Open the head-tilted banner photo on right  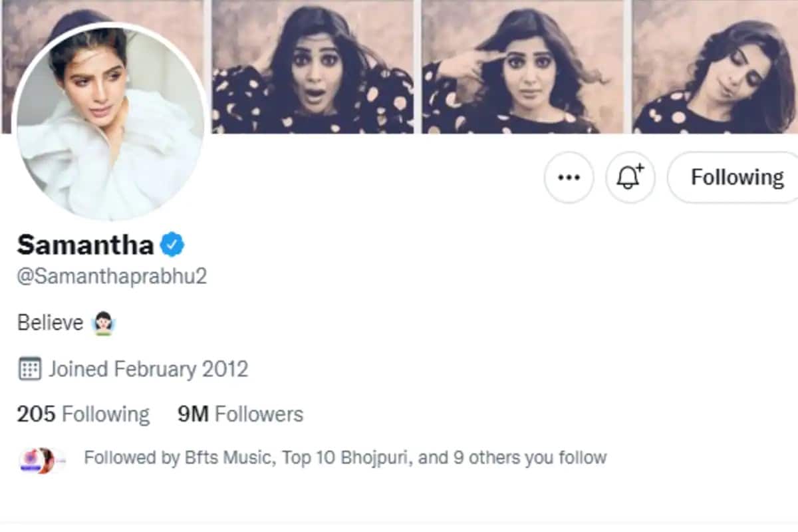(x=715, y=66)
